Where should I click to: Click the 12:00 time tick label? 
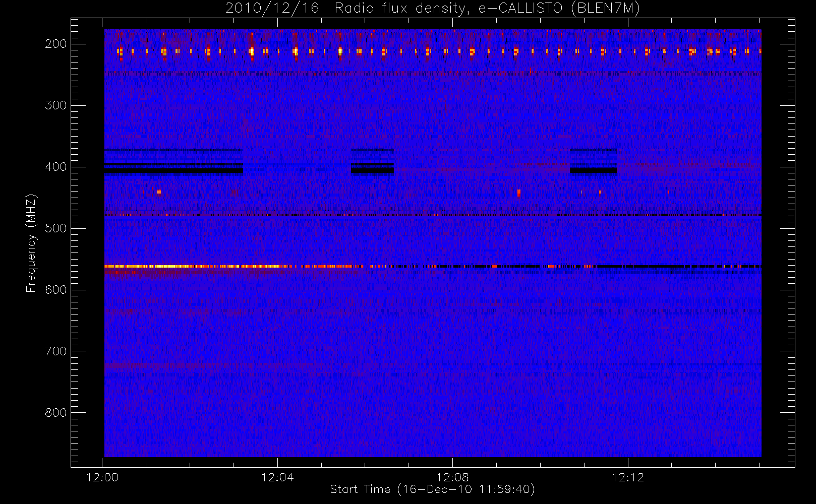coord(102,477)
